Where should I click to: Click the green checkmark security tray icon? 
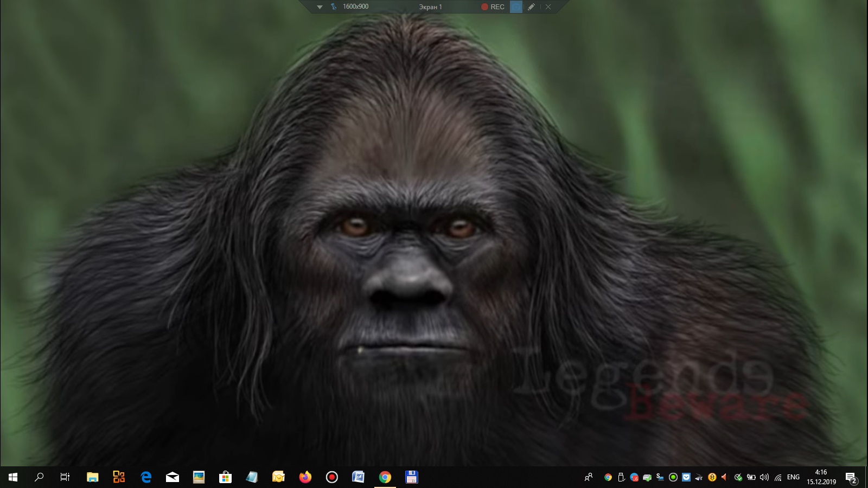738,477
